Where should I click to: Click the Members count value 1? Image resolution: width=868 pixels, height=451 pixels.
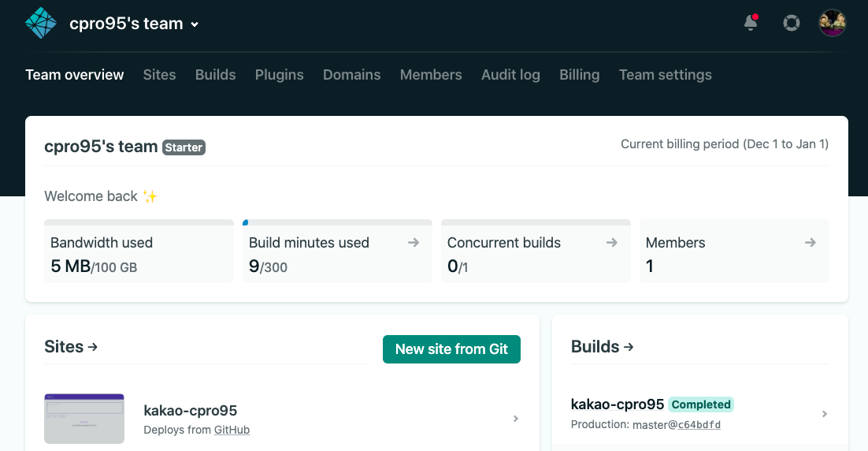pos(649,266)
